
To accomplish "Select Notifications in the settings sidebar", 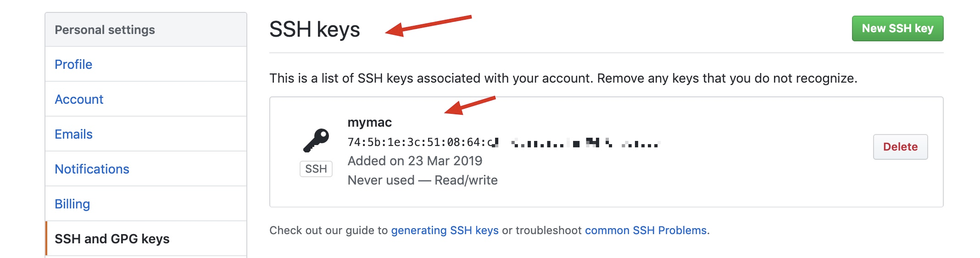I will [92, 169].
